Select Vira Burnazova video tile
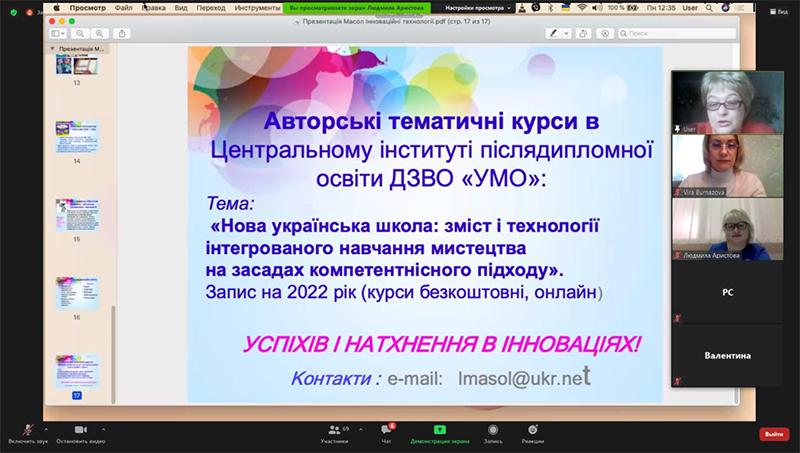Screen dimensions: 800x453 pos(727,165)
